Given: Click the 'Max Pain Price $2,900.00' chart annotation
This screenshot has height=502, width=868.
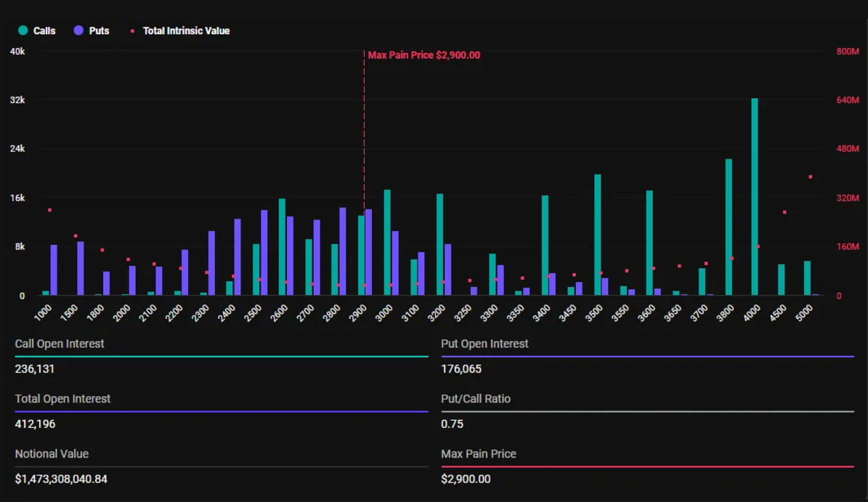Looking at the screenshot, I should [x=424, y=55].
